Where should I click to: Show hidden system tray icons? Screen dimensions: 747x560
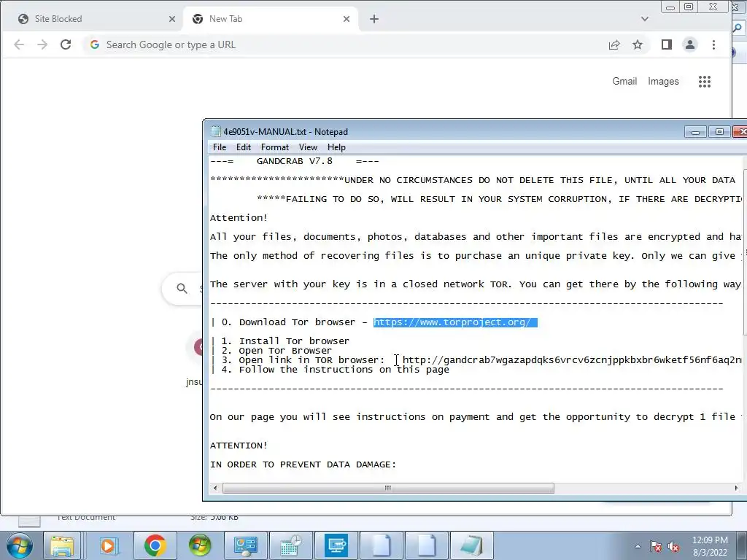(638, 546)
